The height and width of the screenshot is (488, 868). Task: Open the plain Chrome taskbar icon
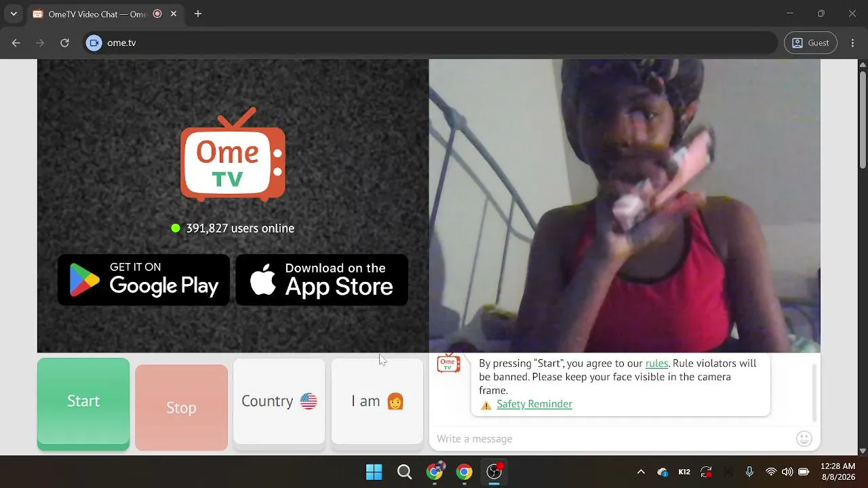pyautogui.click(x=465, y=472)
